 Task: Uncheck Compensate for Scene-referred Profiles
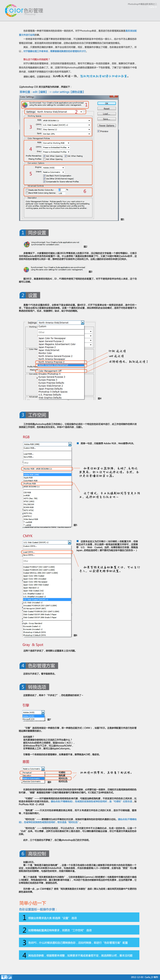(x=44, y=182)
